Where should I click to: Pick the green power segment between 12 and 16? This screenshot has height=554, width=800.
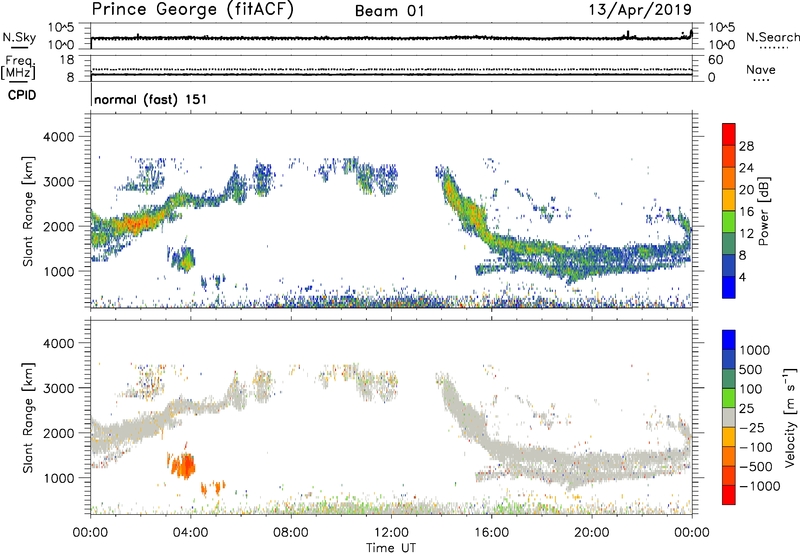point(729,222)
